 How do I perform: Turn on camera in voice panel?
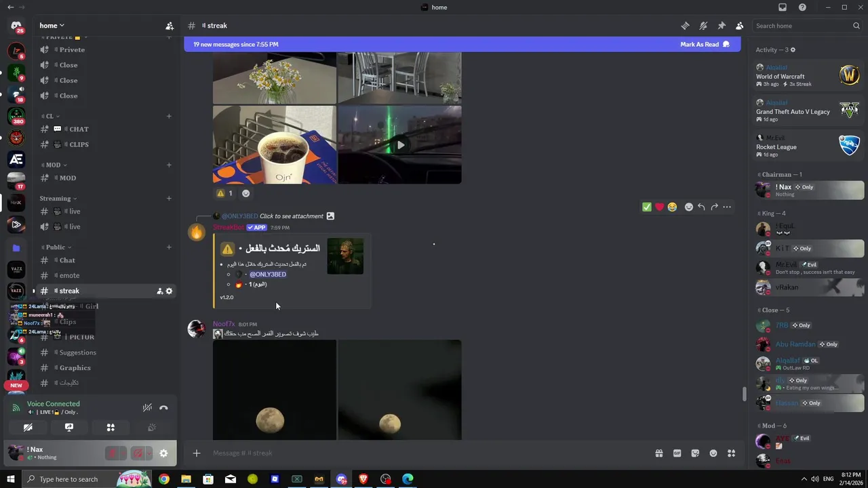(x=28, y=428)
